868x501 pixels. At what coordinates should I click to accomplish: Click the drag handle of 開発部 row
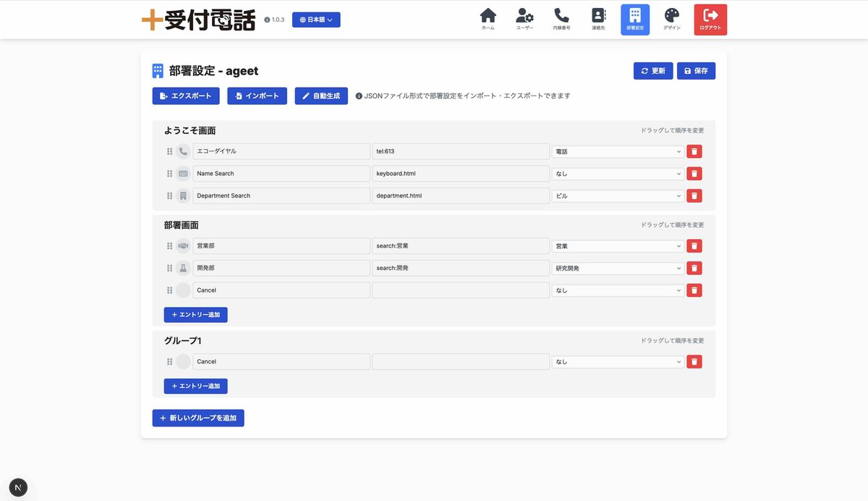click(170, 268)
